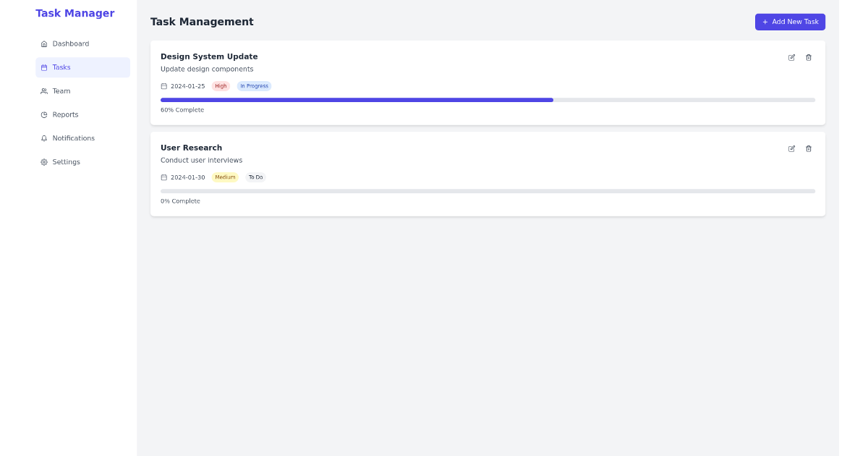This screenshot has width=868, height=456.
Task: Edit the Design System Update task
Action: (x=791, y=57)
